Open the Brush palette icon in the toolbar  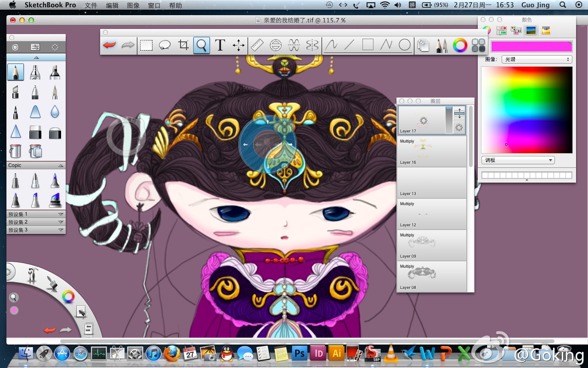click(441, 45)
